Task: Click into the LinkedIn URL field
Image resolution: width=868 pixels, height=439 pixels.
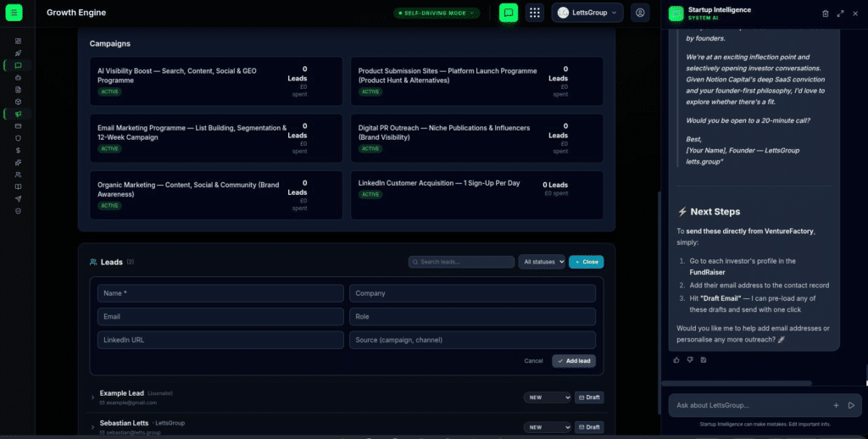Action: (x=220, y=340)
